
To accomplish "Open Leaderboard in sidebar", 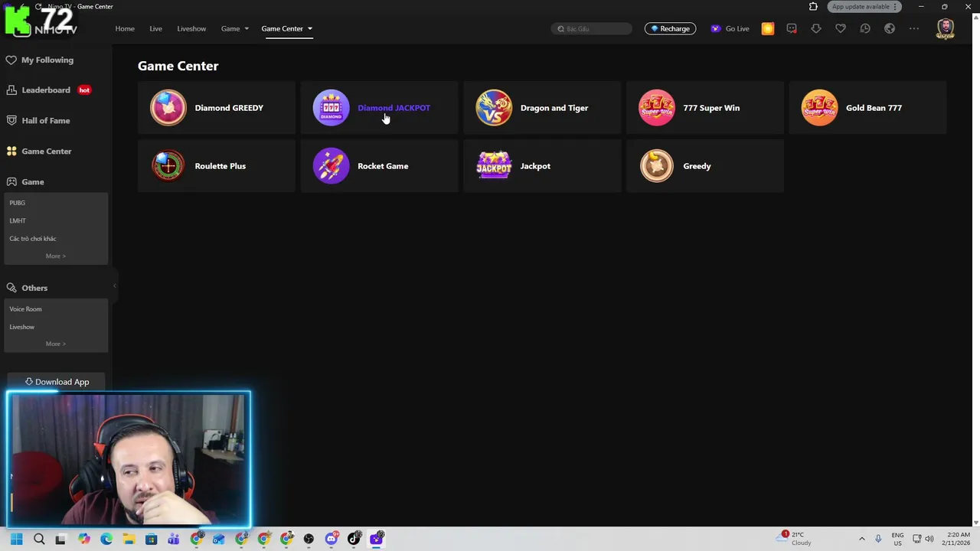I will [x=48, y=90].
